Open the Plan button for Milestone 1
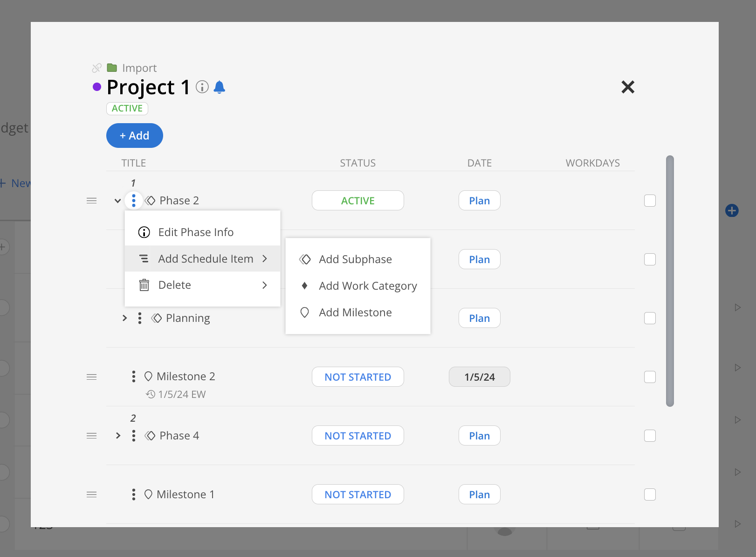 [479, 494]
